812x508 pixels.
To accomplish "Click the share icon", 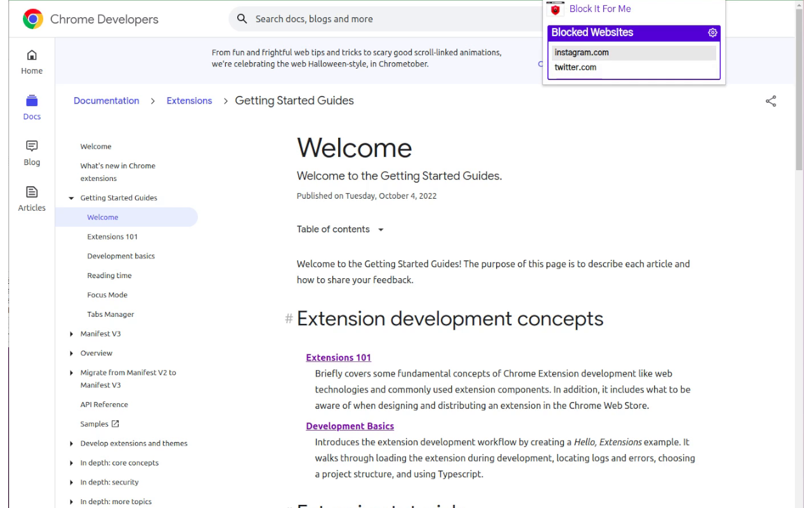I will pyautogui.click(x=771, y=101).
